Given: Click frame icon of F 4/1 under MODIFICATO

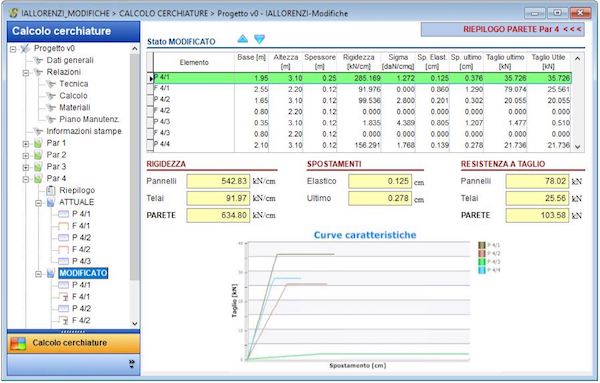Looking at the screenshot, I should point(64,297).
